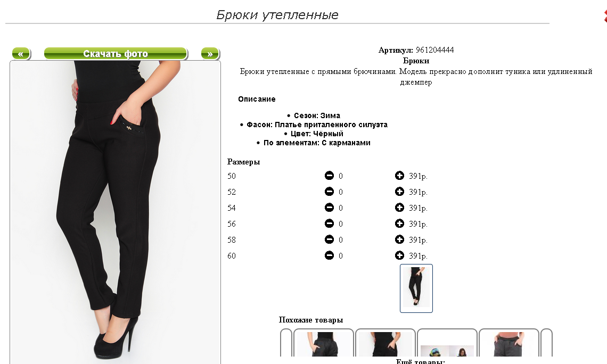
Task: Decrease quantity for size 50
Action: 329,176
